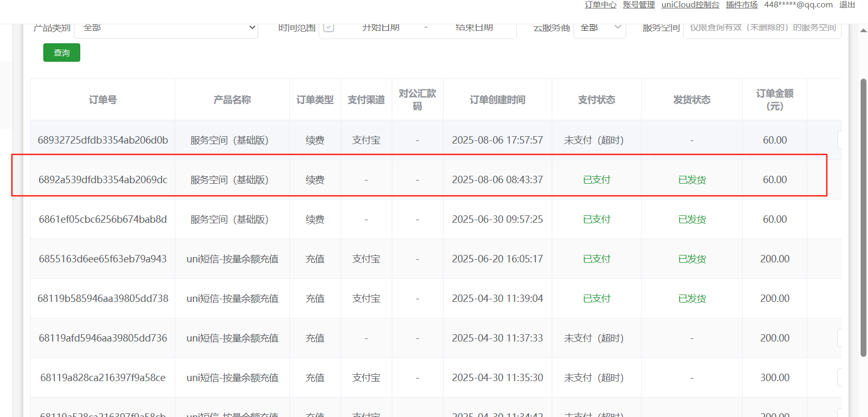Click the 订单金额(元) column header

point(775,100)
